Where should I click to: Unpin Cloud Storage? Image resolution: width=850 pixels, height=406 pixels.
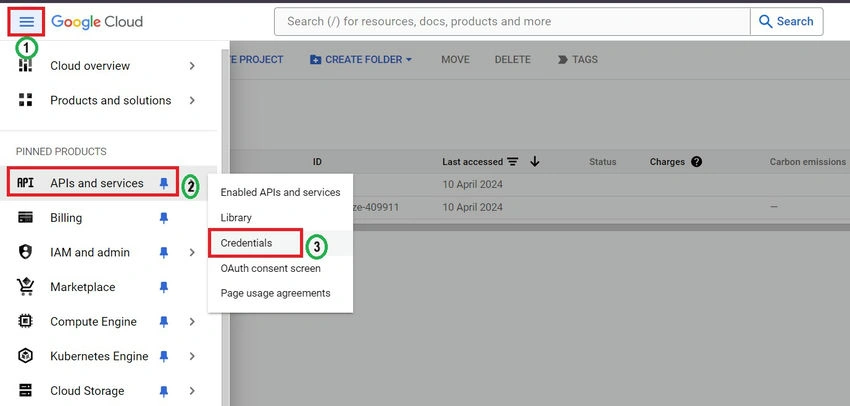click(164, 391)
